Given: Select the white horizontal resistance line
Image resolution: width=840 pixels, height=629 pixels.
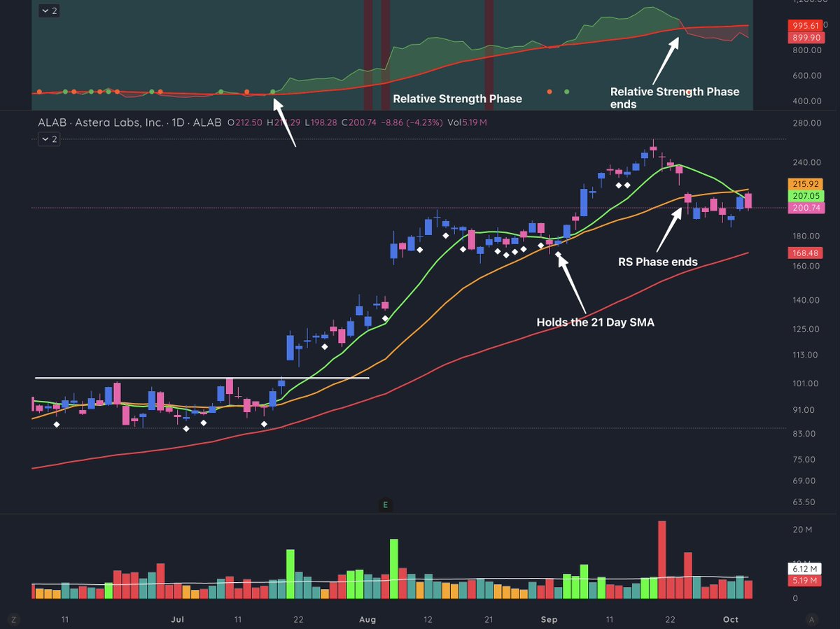Looking at the screenshot, I should click(202, 379).
